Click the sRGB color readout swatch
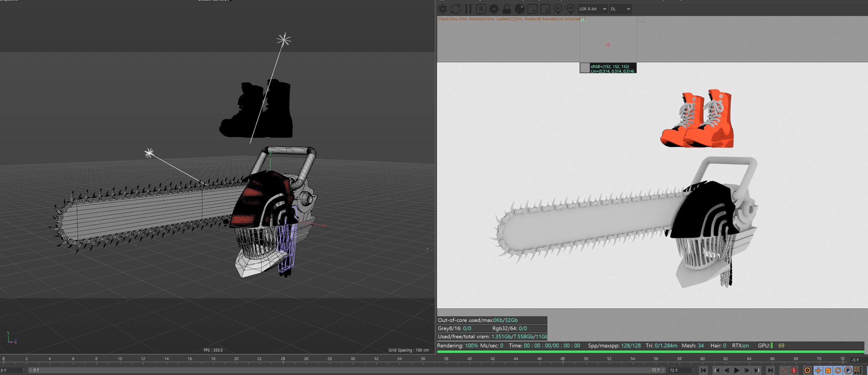The width and height of the screenshot is (868, 375). click(585, 68)
